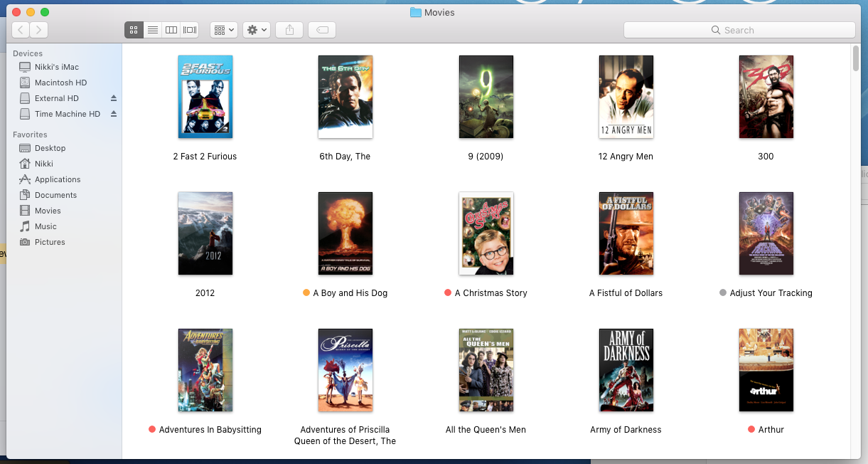Select the 12 Angry Men poster

pos(626,97)
